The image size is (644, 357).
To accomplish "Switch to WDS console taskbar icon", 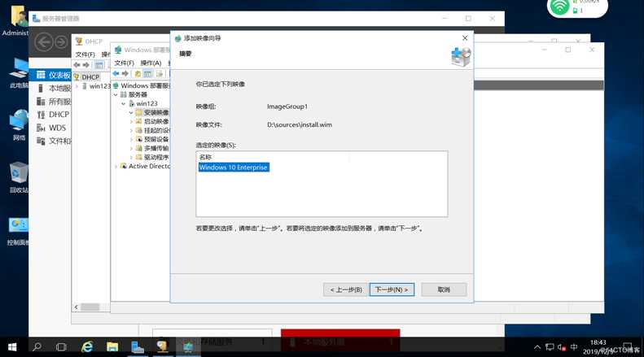I will pyautogui.click(x=188, y=347).
